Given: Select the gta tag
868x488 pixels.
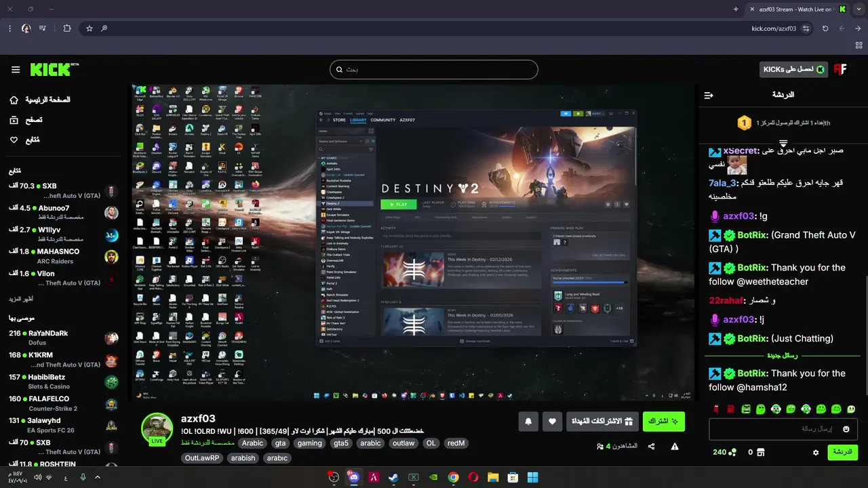Looking at the screenshot, I should point(280,443).
